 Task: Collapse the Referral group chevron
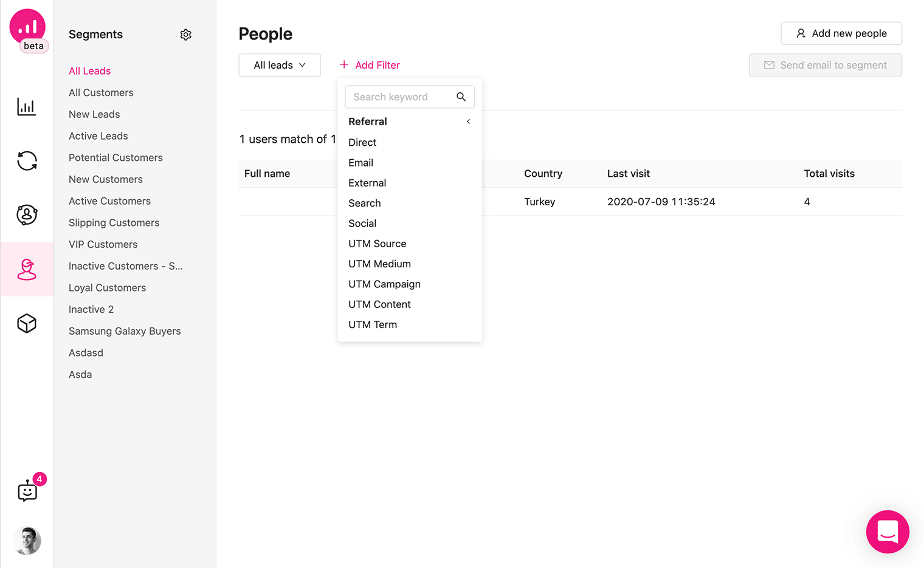coord(468,121)
